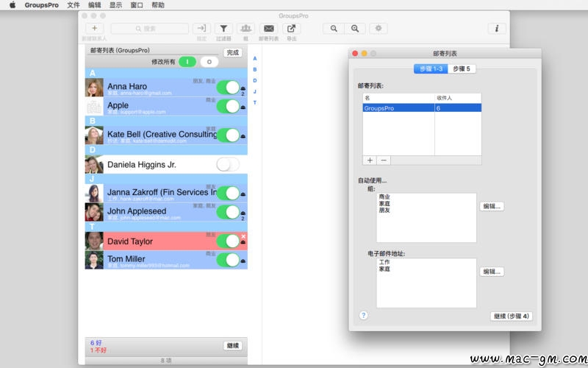Open the filter funnel tool
The image size is (588, 368).
pyautogui.click(x=223, y=28)
